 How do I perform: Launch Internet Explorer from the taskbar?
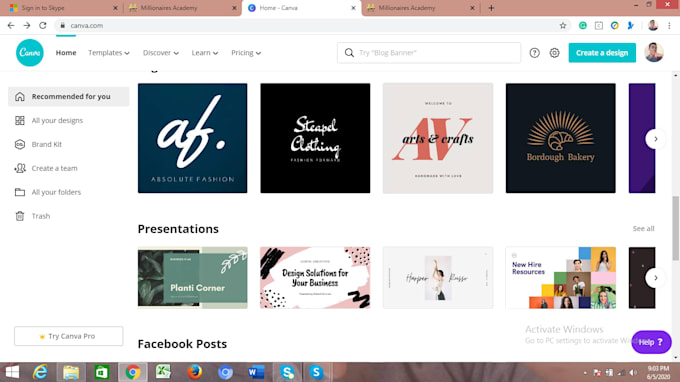[40, 372]
